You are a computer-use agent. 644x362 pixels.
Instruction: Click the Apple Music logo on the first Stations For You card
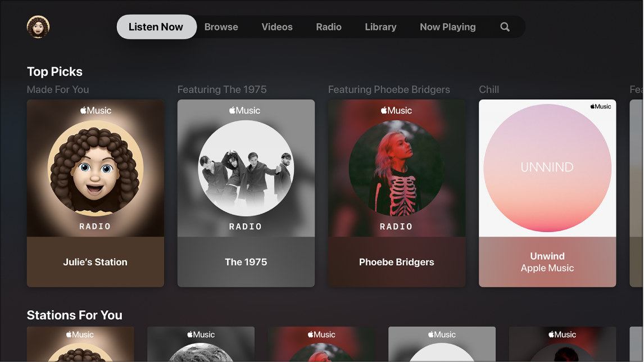click(81, 334)
